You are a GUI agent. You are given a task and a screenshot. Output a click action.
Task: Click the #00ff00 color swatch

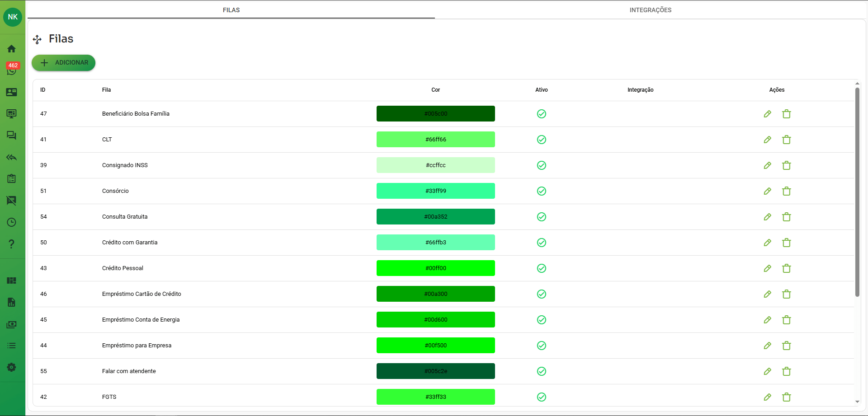click(x=435, y=268)
